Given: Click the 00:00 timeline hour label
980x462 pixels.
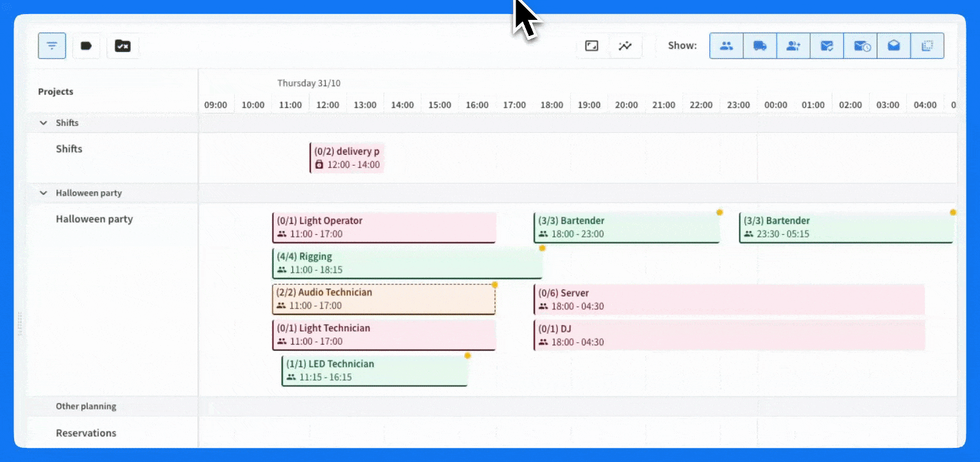Looking at the screenshot, I should (775, 105).
